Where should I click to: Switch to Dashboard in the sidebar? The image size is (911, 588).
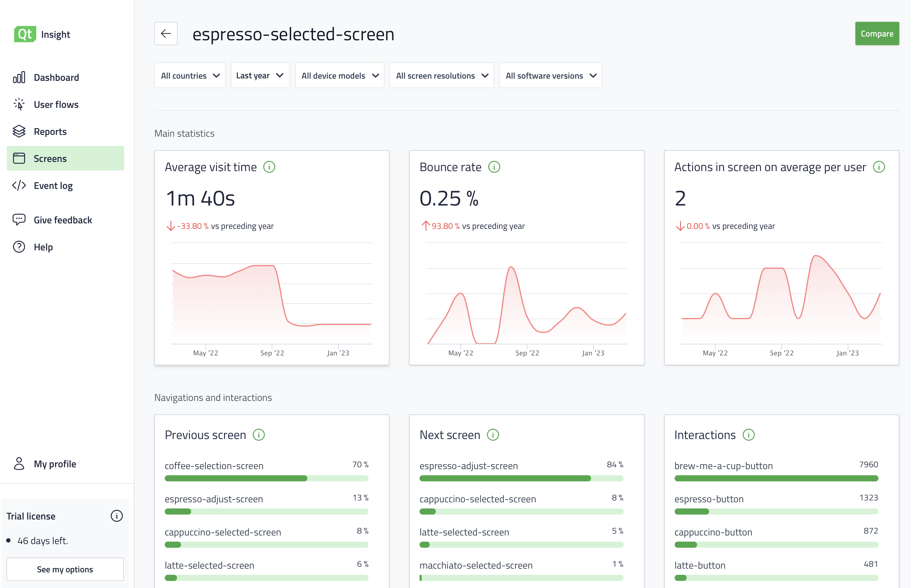click(56, 77)
